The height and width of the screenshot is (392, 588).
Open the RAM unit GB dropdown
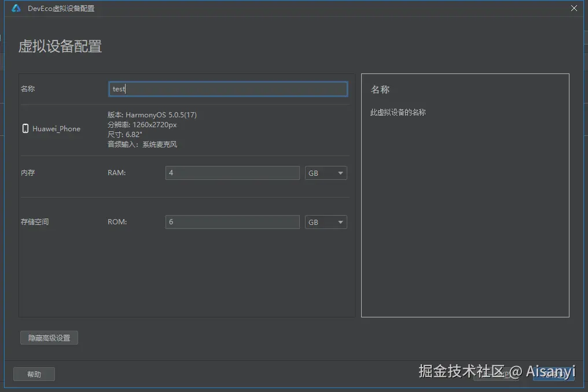[x=326, y=173]
